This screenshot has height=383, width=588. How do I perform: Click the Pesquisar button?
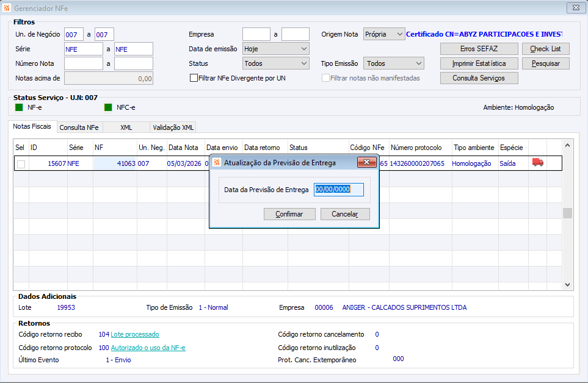[x=546, y=63]
